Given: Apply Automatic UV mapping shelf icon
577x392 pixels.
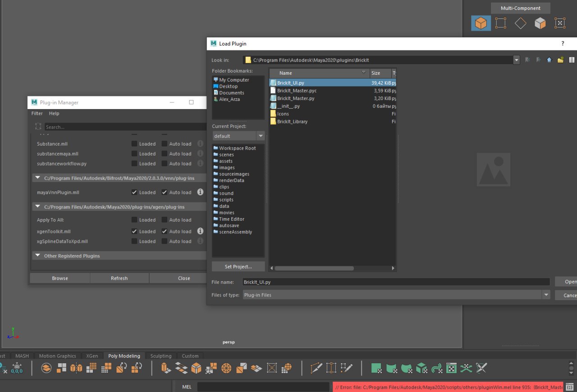Looking at the screenshot, I should tap(421, 368).
